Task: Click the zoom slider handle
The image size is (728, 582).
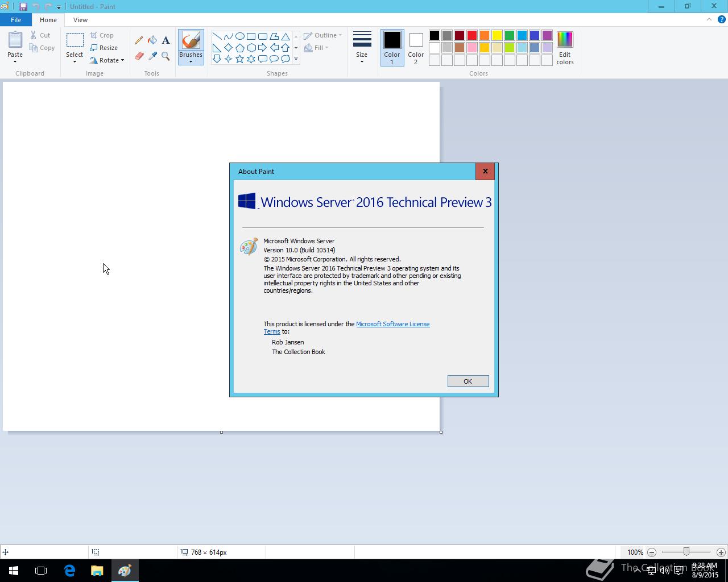Action: pos(686,552)
